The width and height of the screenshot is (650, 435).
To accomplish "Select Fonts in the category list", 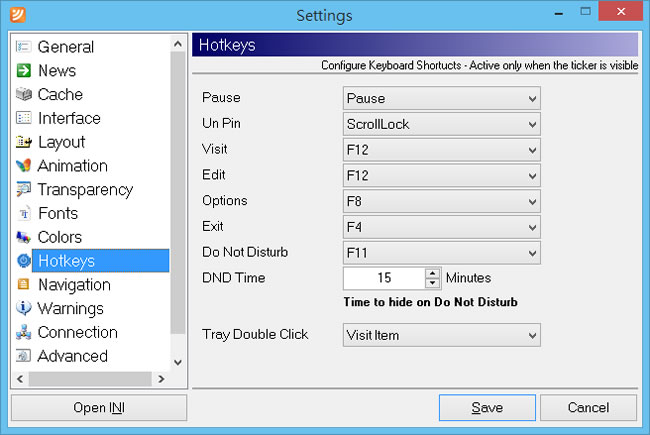I will [x=58, y=214].
